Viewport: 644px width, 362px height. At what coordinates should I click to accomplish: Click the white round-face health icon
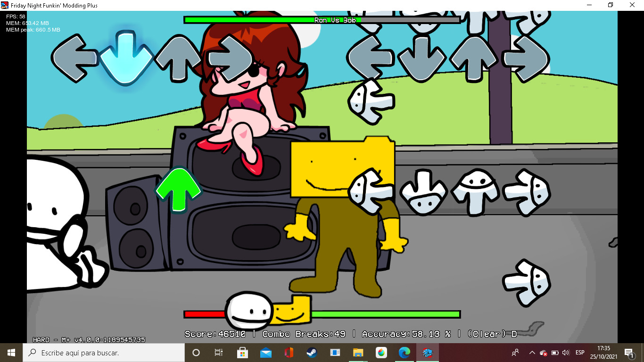point(248,313)
